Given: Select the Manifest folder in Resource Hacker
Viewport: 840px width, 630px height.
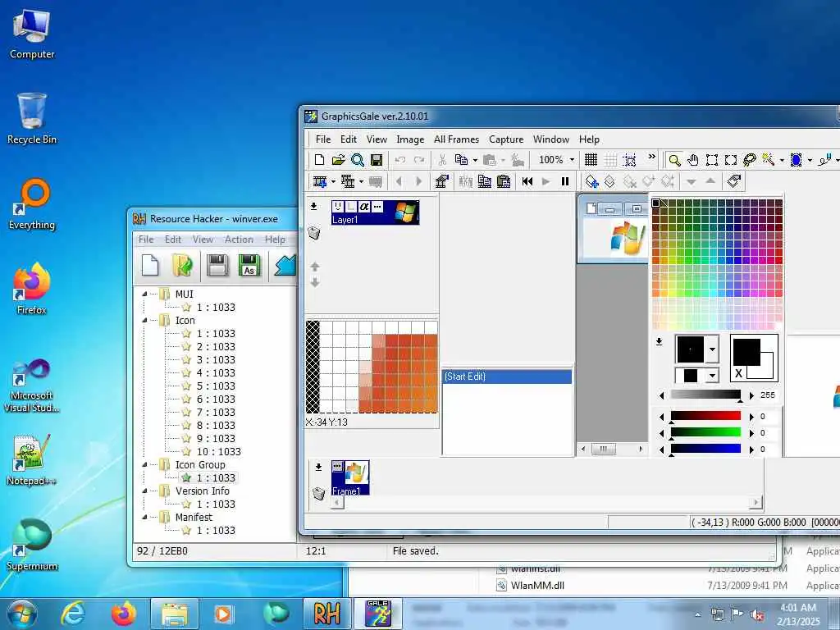Looking at the screenshot, I should pos(194,517).
